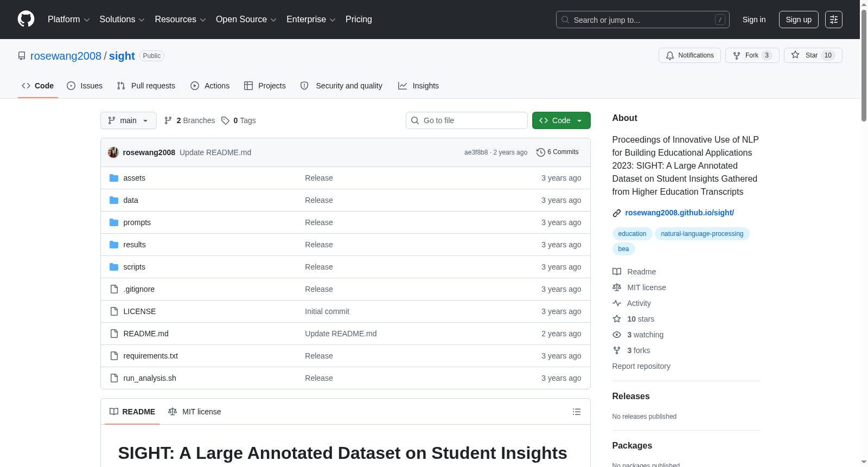This screenshot has height=467, width=868.
Task: Open the green Code dropdown
Action: [561, 120]
